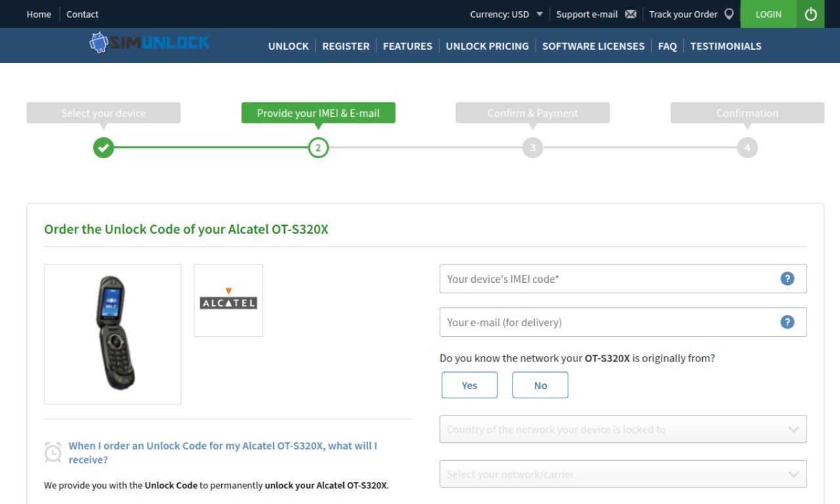The width and height of the screenshot is (840, 504).
Task: Click the green checkmark step one circle
Action: pyautogui.click(x=103, y=148)
